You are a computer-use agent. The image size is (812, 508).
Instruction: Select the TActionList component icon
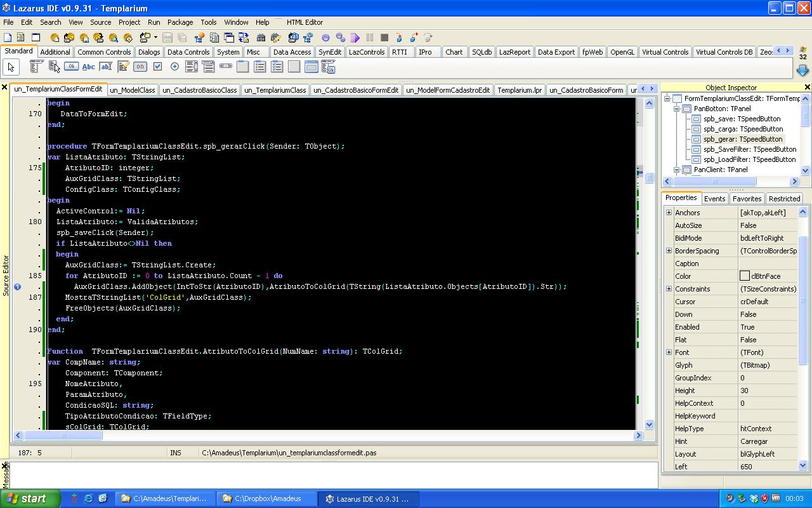click(x=329, y=66)
